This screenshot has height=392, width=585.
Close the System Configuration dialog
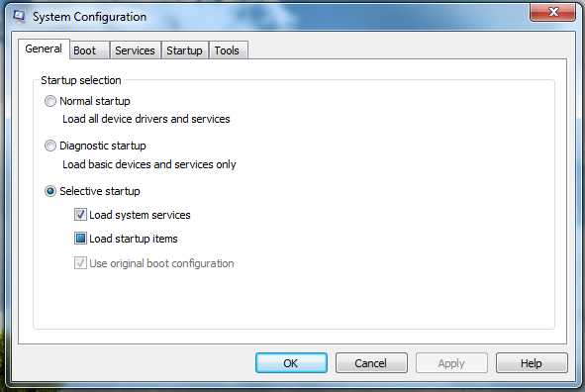coord(552,12)
